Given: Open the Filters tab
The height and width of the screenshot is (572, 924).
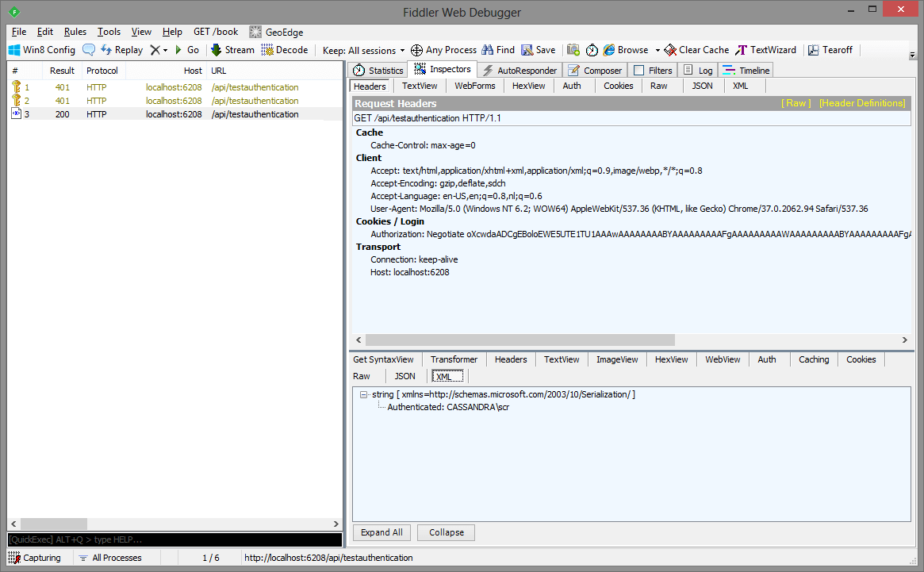Looking at the screenshot, I should pyautogui.click(x=652, y=70).
